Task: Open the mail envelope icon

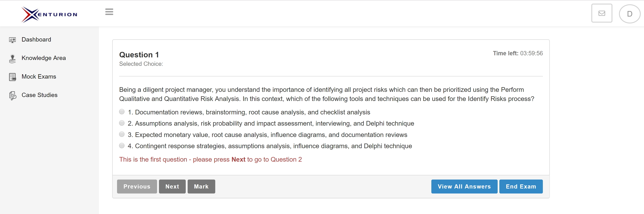Action: (602, 13)
